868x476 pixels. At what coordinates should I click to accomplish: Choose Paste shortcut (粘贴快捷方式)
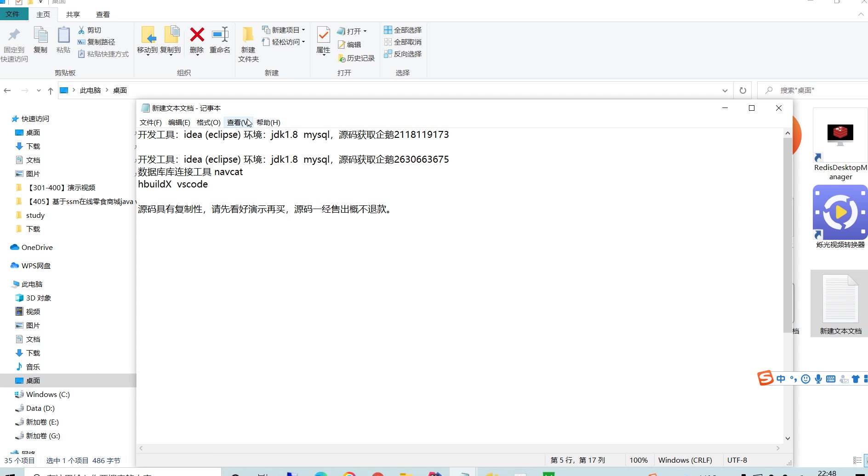(x=103, y=54)
